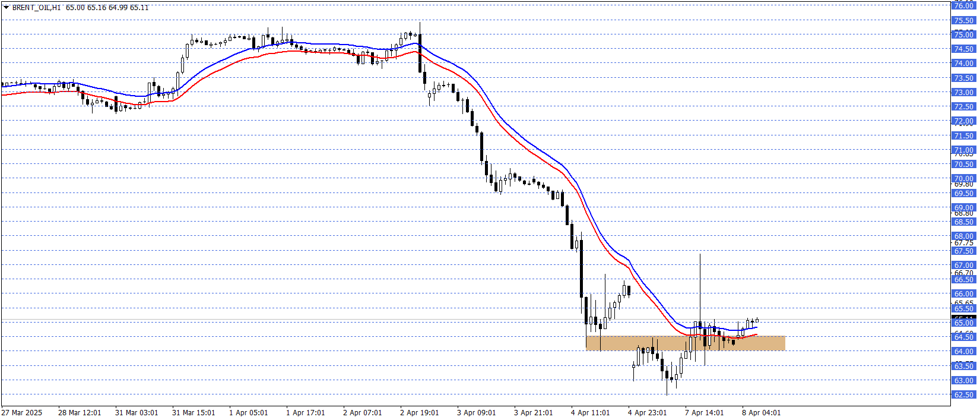Image resolution: width=980 pixels, height=420 pixels.
Task: Click the 4 Apr 23:01 time label
Action: [648, 413]
